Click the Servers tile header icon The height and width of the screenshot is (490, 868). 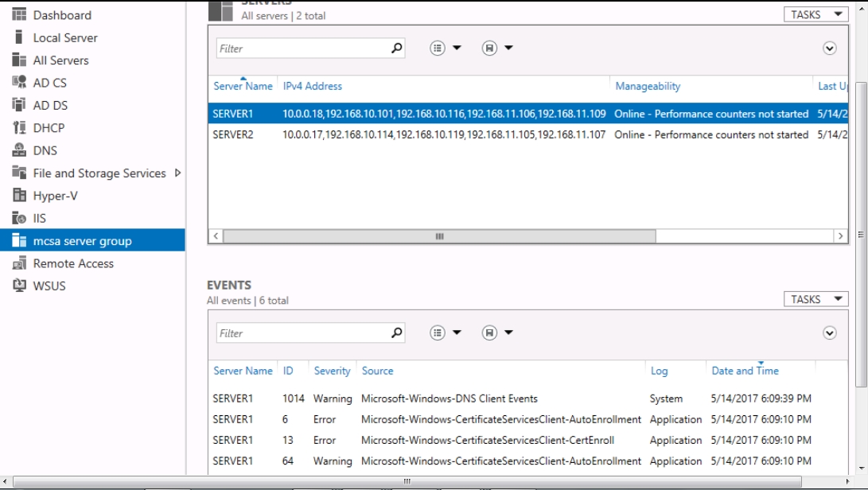(x=220, y=10)
